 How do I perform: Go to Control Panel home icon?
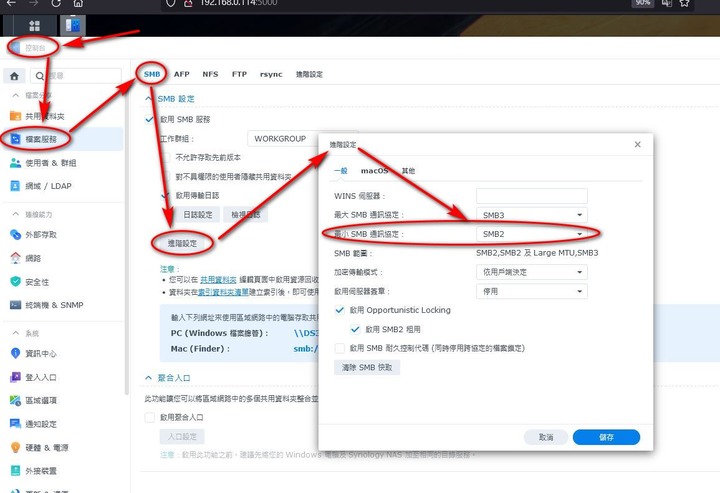tap(14, 76)
